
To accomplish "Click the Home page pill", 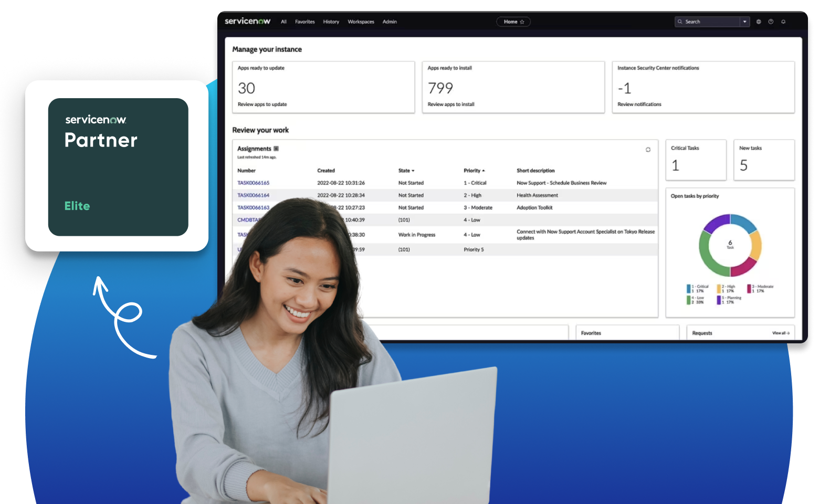I will tap(513, 22).
